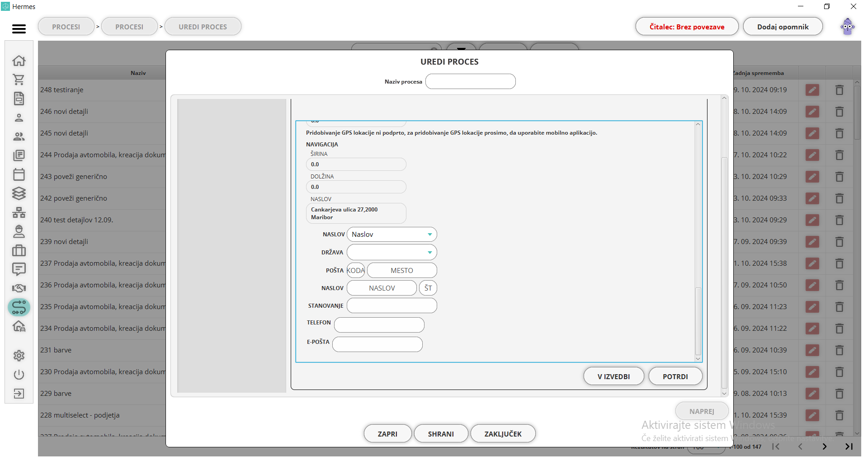
Task: Click inner form scrollbar down arrow
Action: pos(698,359)
